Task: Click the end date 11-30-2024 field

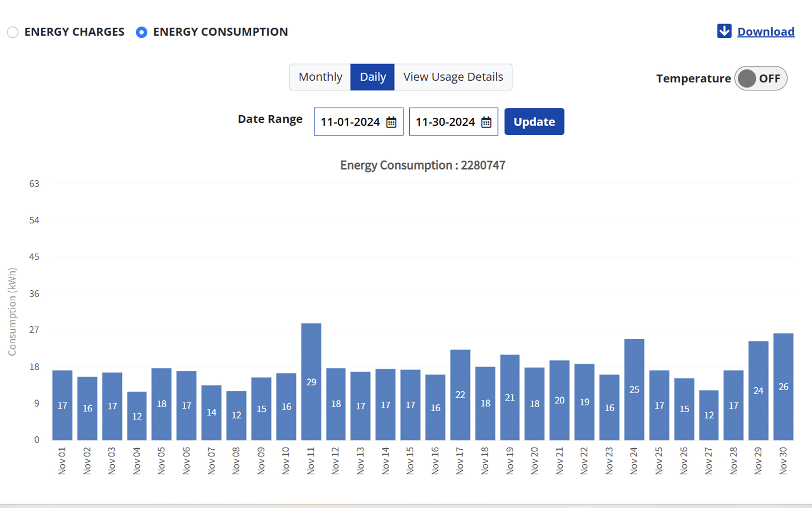Action: (445, 122)
